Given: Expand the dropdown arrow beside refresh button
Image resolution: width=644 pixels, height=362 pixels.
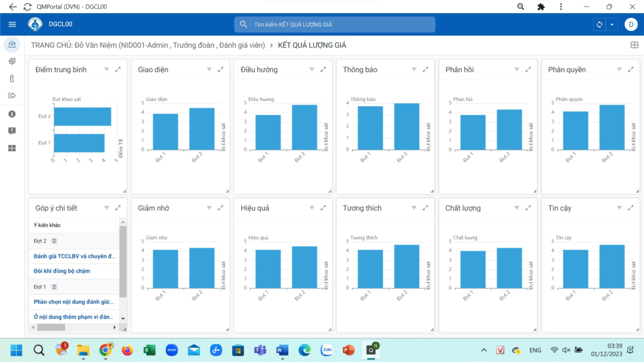Looking at the screenshot, I should 612,25.
